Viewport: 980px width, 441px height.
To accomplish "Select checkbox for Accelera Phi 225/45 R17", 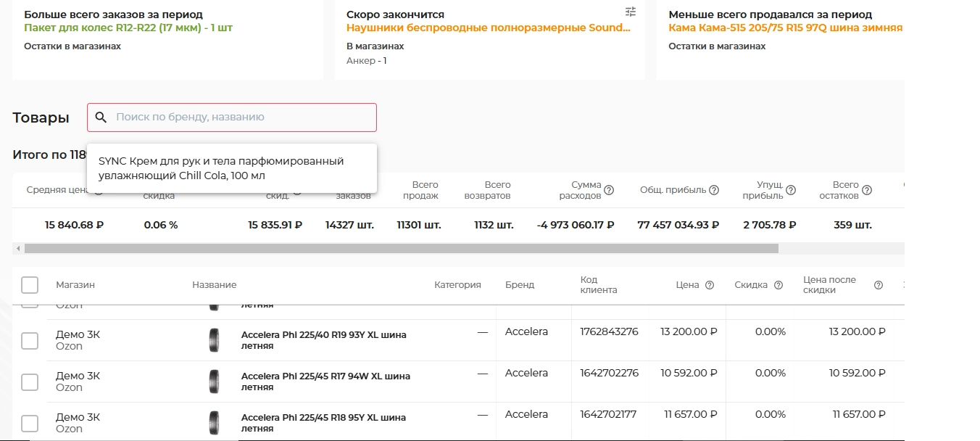I will point(30,382).
